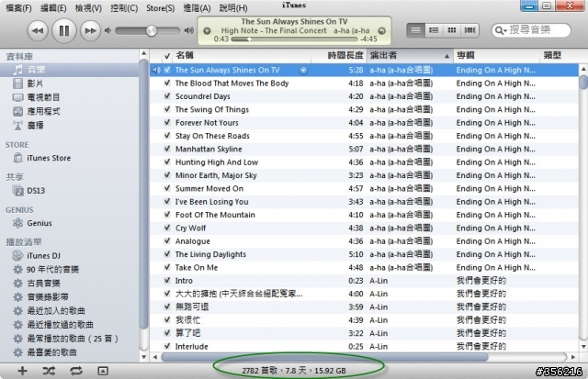Open the 編輯(E) menu
This screenshot has width=588, height=379.
pos(53,8)
